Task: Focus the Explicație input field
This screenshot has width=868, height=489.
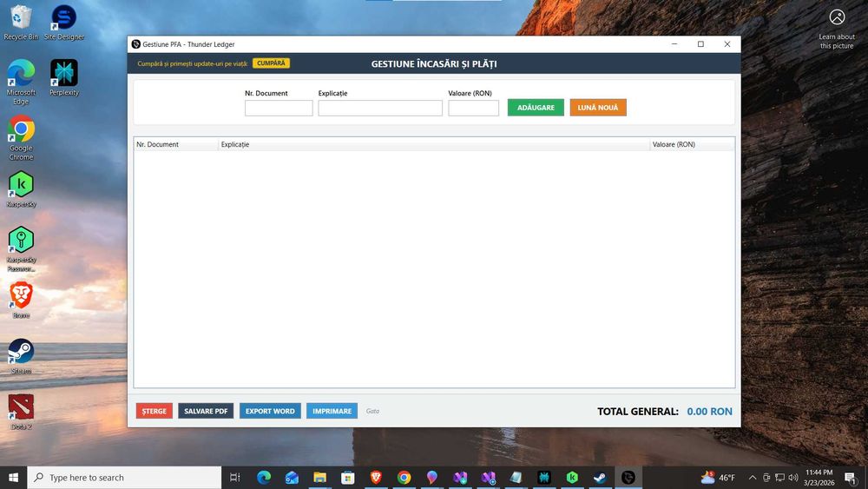Action: click(x=380, y=108)
